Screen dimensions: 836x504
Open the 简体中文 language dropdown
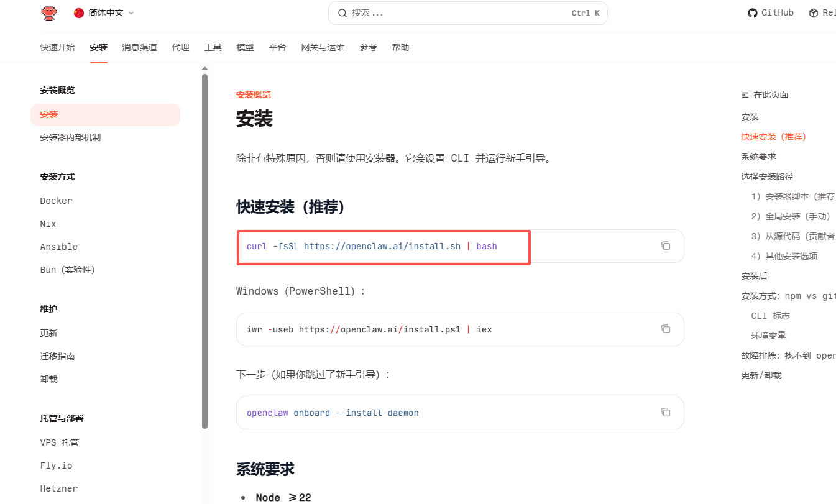point(104,13)
